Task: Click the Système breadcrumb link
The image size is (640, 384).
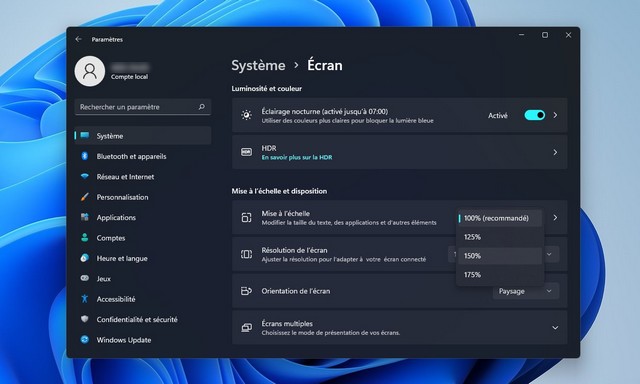Action: click(258, 65)
